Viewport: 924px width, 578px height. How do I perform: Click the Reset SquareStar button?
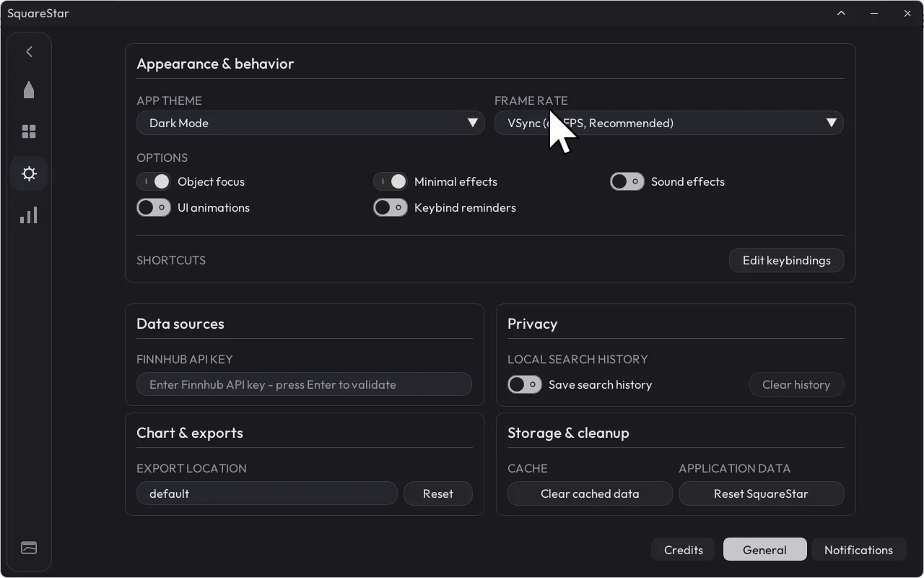coord(761,493)
